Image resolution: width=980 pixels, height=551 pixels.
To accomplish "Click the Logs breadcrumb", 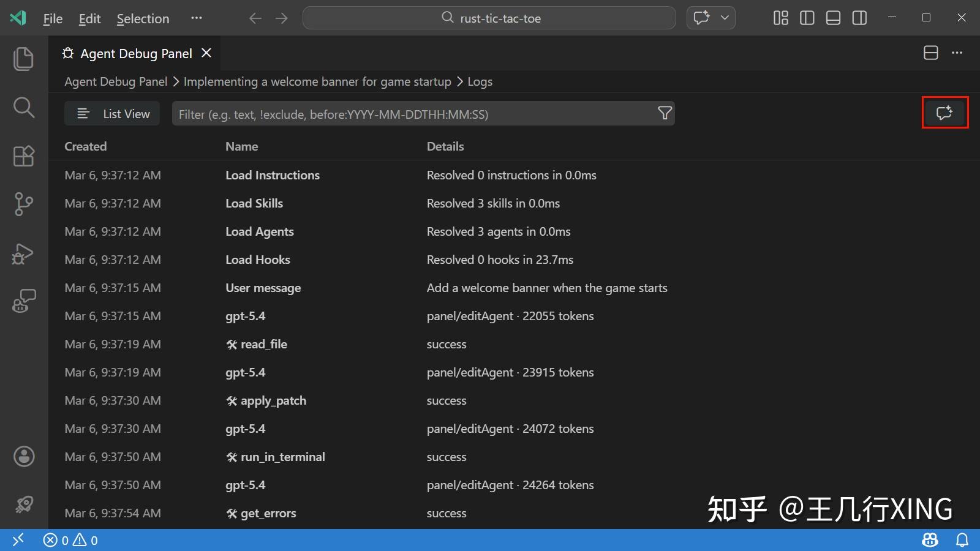I will [x=480, y=81].
